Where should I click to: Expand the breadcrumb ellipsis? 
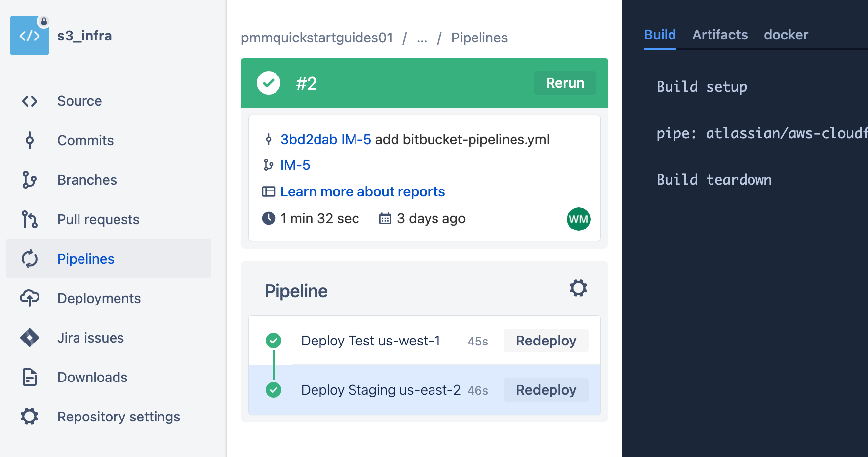pyautogui.click(x=422, y=38)
